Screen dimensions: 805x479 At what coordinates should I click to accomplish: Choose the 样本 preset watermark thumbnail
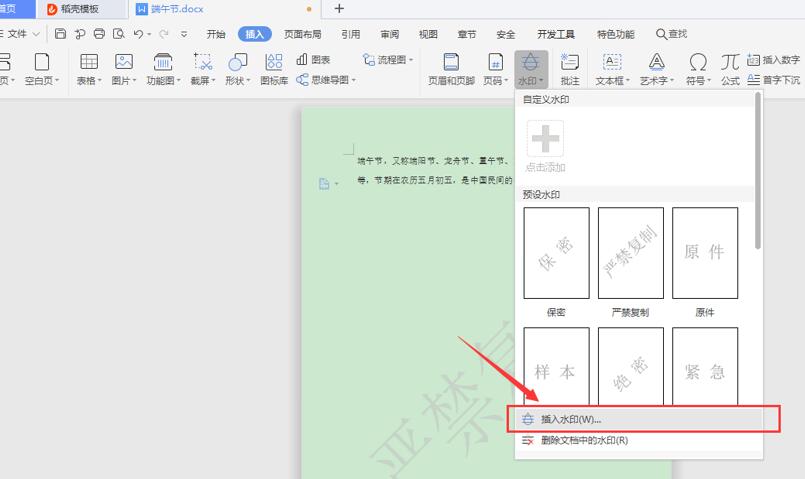click(x=557, y=366)
